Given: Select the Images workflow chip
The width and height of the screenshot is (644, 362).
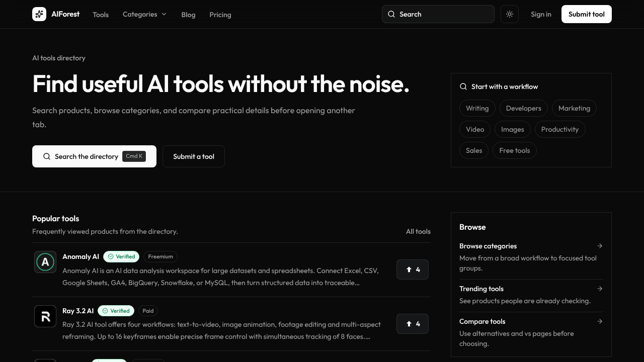Looking at the screenshot, I should click(x=513, y=129).
